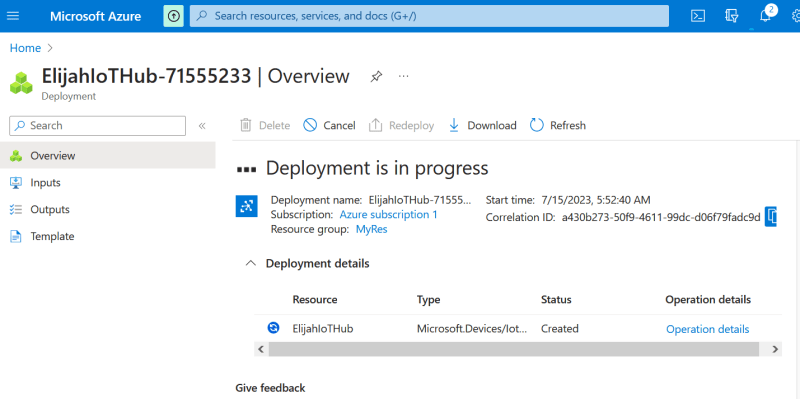
Task: Refresh the deployment overview
Action: click(558, 126)
